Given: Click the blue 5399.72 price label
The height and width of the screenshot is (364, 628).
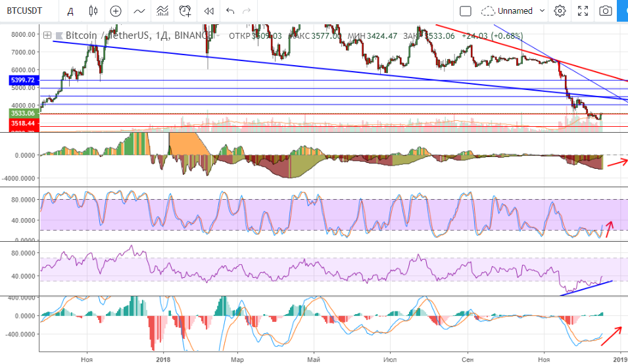Looking at the screenshot, I should click(x=22, y=80).
